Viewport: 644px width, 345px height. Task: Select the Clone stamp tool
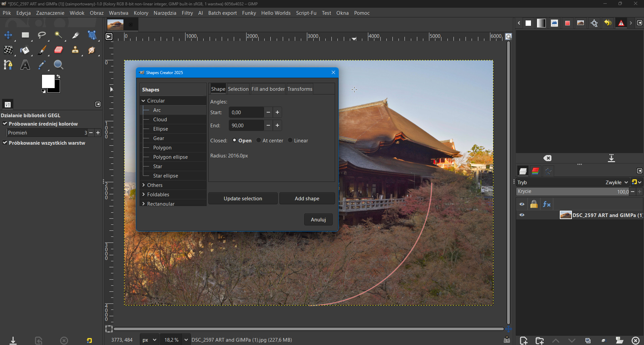(75, 50)
